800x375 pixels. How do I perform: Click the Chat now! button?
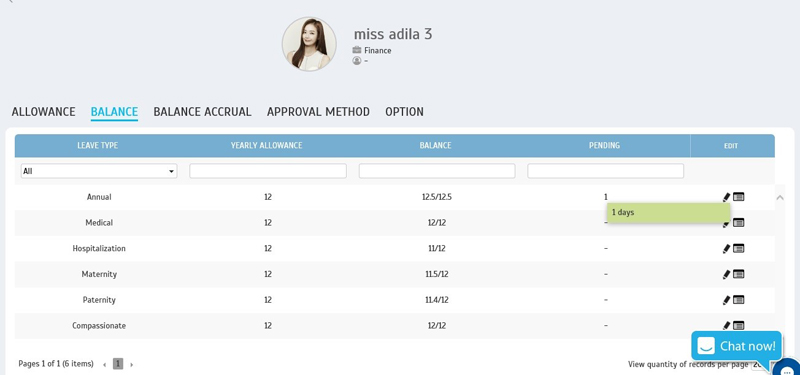pyautogui.click(x=736, y=346)
